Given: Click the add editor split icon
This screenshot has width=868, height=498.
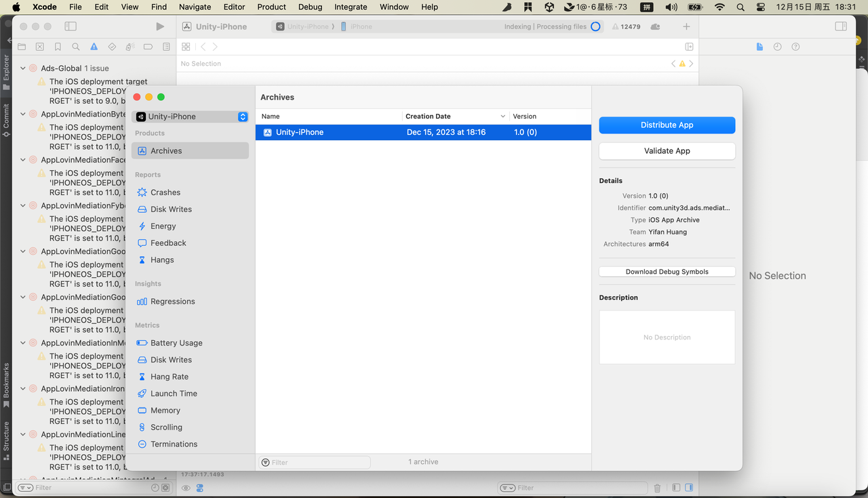Looking at the screenshot, I should pyautogui.click(x=689, y=47).
